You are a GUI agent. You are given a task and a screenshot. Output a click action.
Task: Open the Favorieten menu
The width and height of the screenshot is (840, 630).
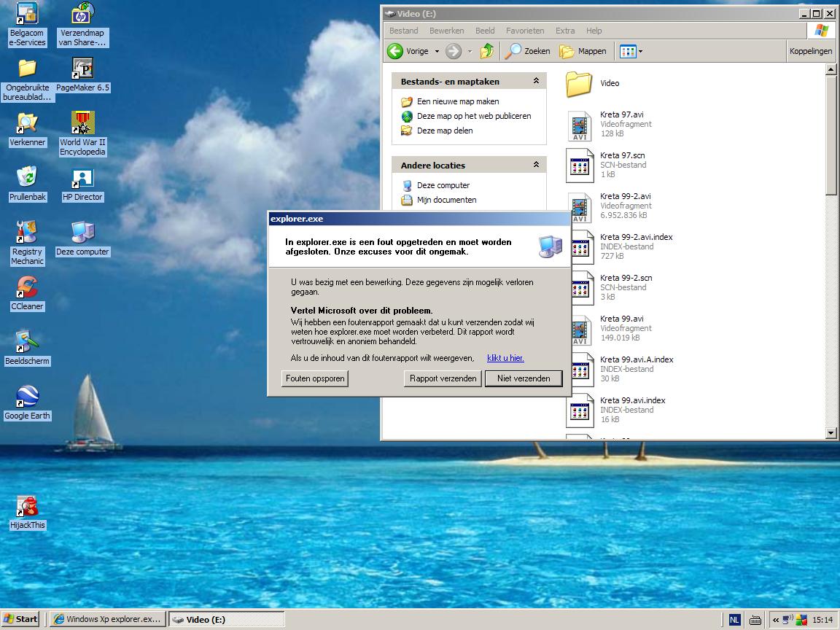click(525, 31)
